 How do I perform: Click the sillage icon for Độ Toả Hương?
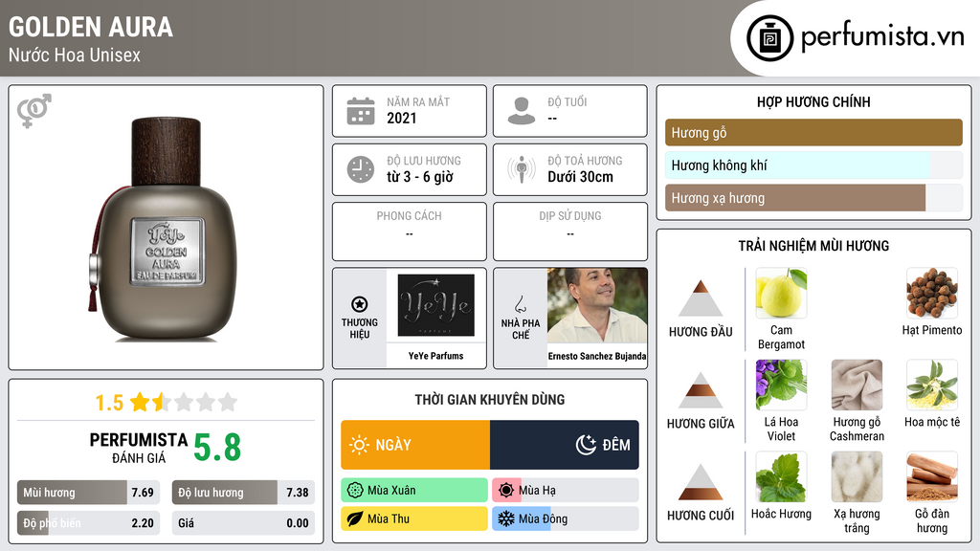(x=522, y=169)
